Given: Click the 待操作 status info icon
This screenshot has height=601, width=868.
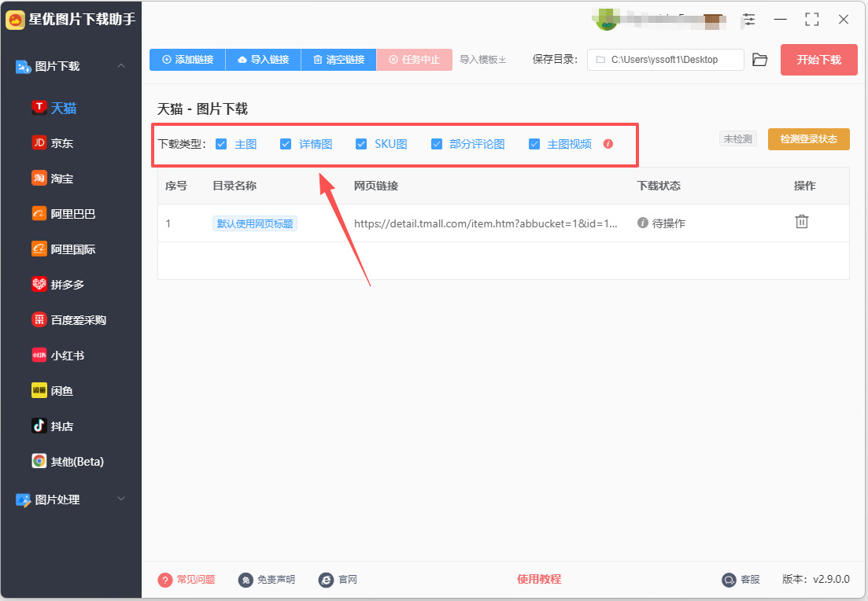Looking at the screenshot, I should (x=643, y=223).
